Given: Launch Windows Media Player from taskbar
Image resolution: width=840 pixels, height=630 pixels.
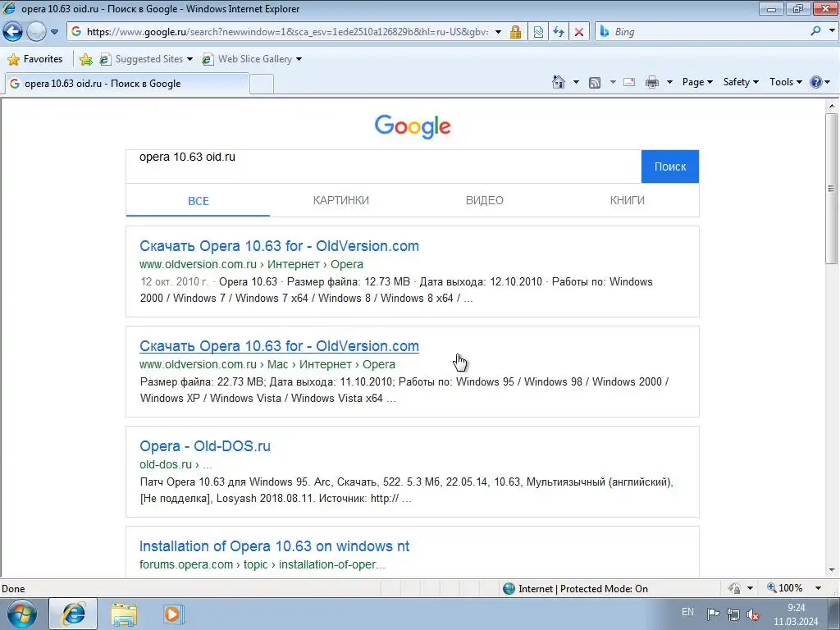Looking at the screenshot, I should (x=173, y=614).
